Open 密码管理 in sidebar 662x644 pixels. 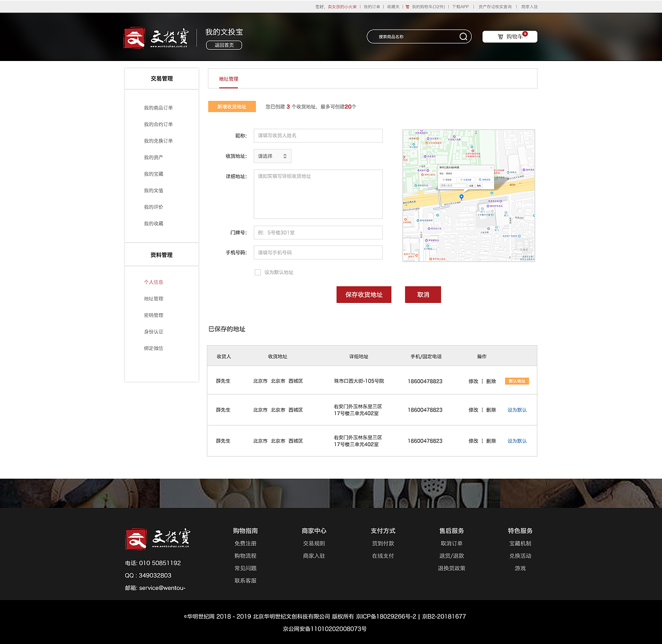pos(154,315)
